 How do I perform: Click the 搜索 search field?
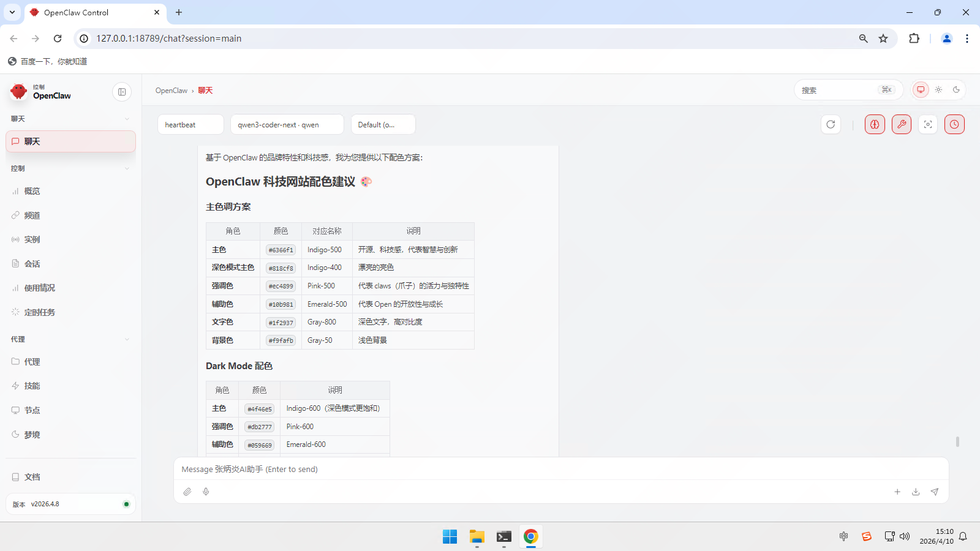848,90
